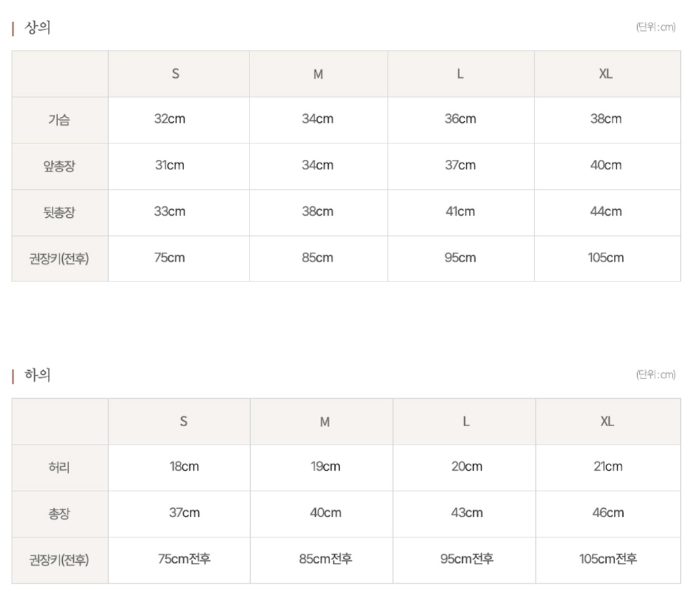Image resolution: width=700 pixels, height=612 pixels.
Task: Click the 총장 row label in 하의 table
Action: (x=59, y=514)
